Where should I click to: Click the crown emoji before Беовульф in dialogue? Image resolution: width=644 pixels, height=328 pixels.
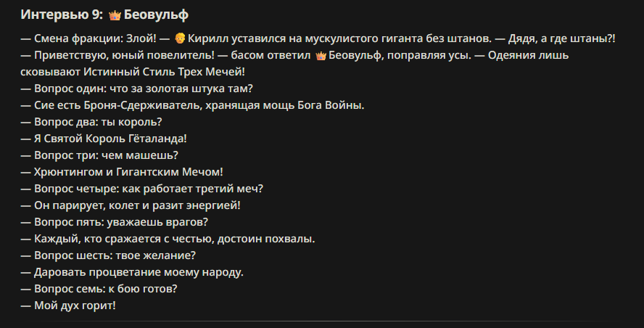pos(321,55)
